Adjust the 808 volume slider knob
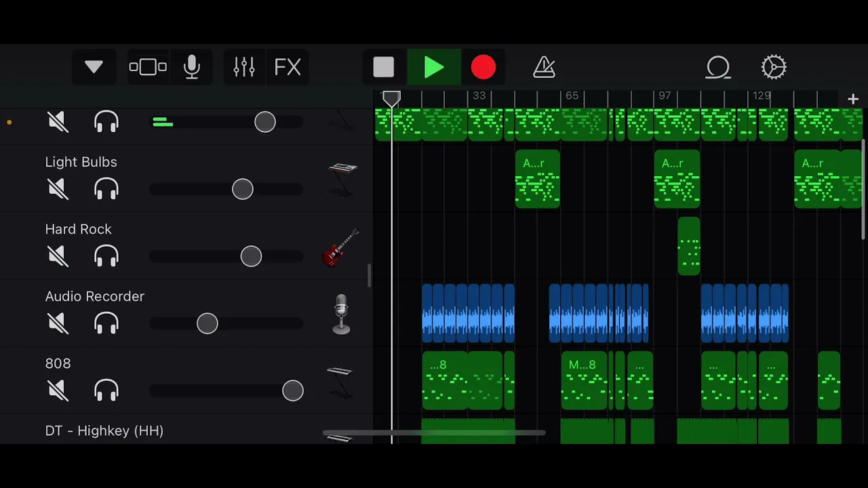This screenshot has height=488, width=868. (x=293, y=390)
